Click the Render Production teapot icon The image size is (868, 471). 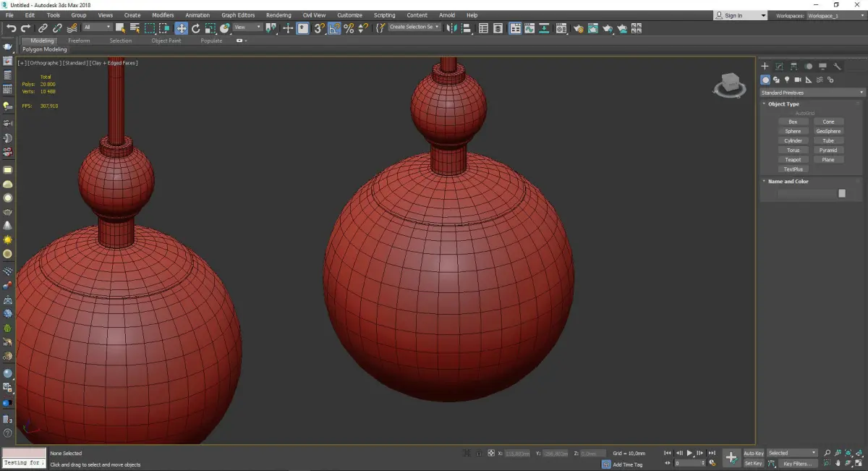(x=608, y=28)
